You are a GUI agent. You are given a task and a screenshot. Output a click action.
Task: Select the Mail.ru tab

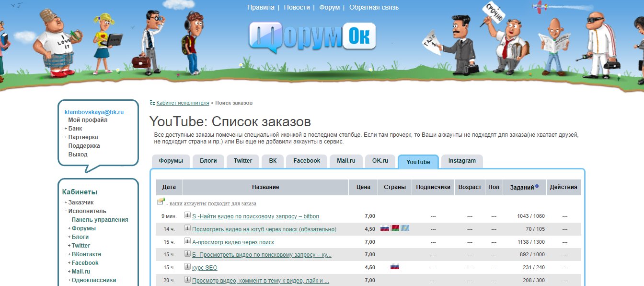(x=345, y=161)
